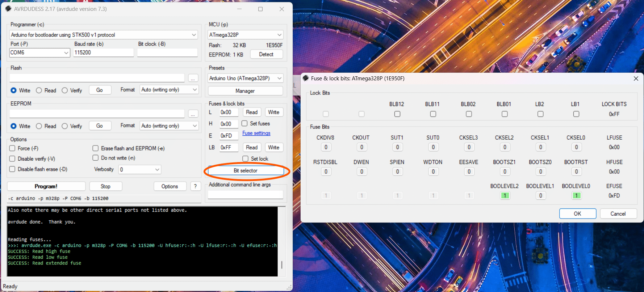Open the Fuse settings link
The height and width of the screenshot is (292, 644).
[256, 133]
